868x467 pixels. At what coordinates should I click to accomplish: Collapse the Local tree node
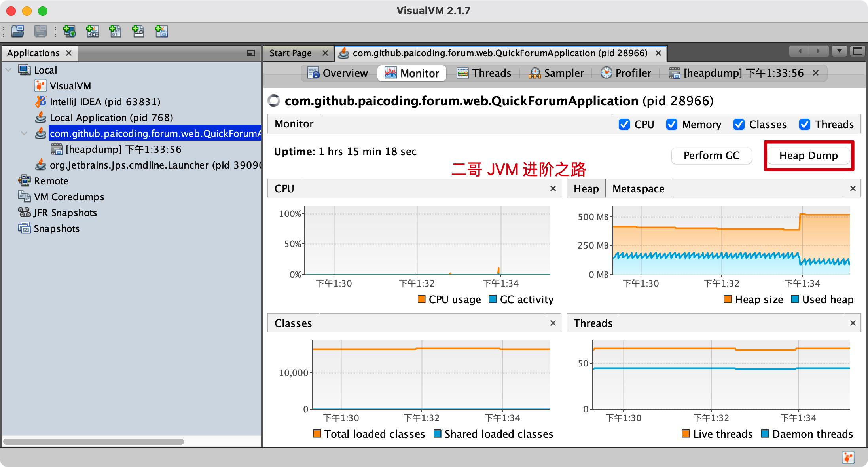9,70
